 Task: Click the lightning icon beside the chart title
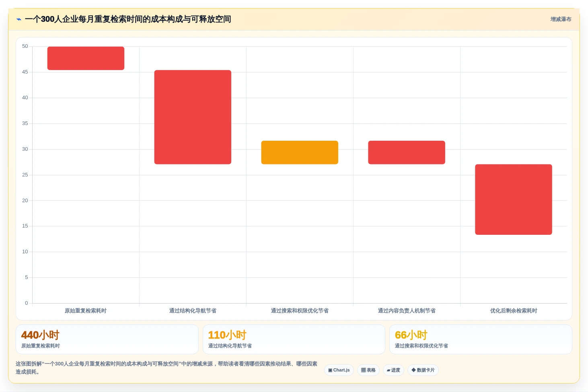tap(19, 19)
